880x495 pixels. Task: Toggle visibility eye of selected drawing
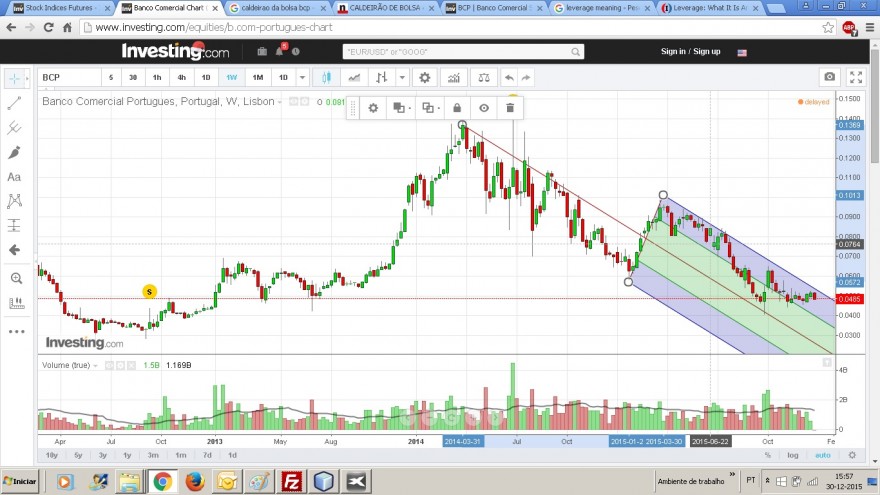(x=484, y=108)
